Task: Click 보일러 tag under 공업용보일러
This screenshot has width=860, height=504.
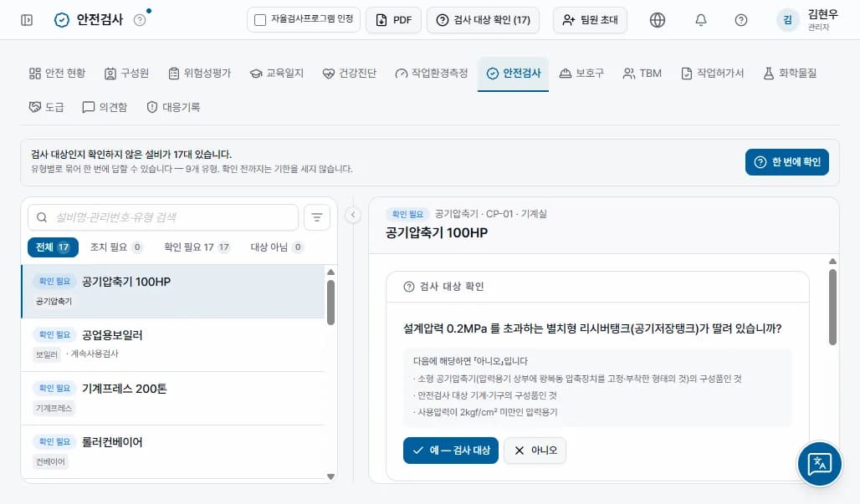Action: click(47, 354)
